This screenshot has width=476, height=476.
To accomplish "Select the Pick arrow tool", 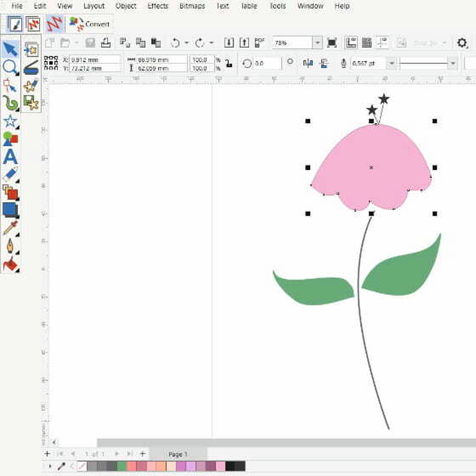I will pyautogui.click(x=10, y=50).
